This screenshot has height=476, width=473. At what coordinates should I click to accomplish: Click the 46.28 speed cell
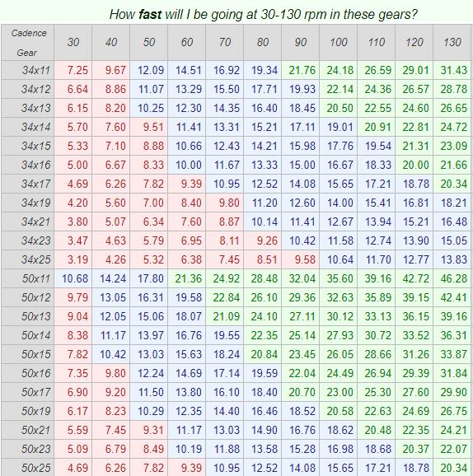[x=452, y=278]
